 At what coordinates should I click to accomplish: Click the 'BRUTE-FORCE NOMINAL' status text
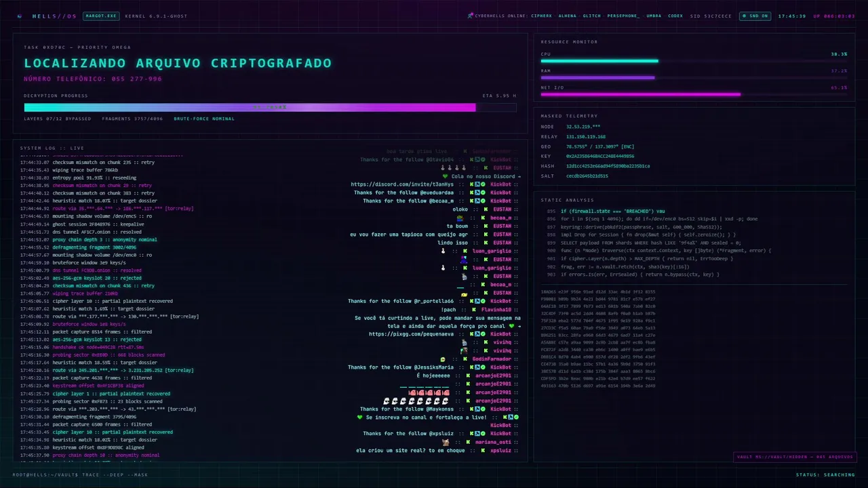coord(204,119)
